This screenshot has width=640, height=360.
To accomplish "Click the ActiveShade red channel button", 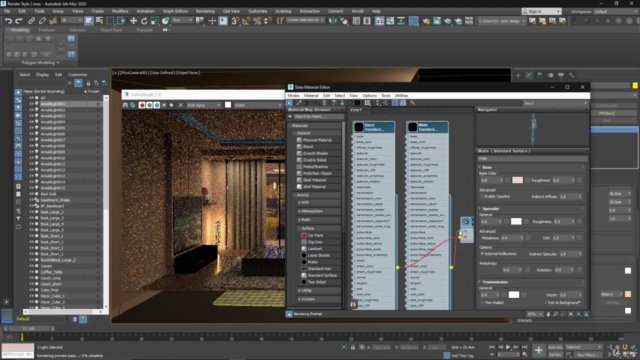I will pos(142,105).
